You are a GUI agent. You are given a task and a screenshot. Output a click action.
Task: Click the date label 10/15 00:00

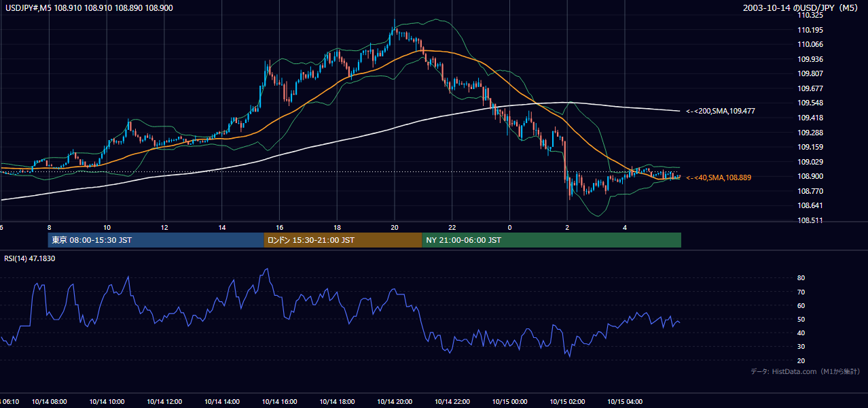point(509,402)
